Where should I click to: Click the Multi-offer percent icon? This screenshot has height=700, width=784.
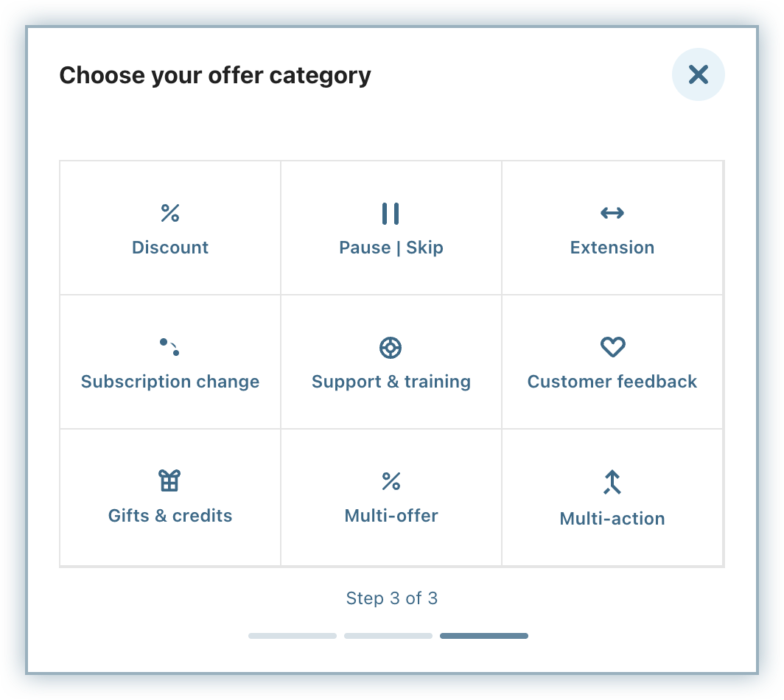391,482
